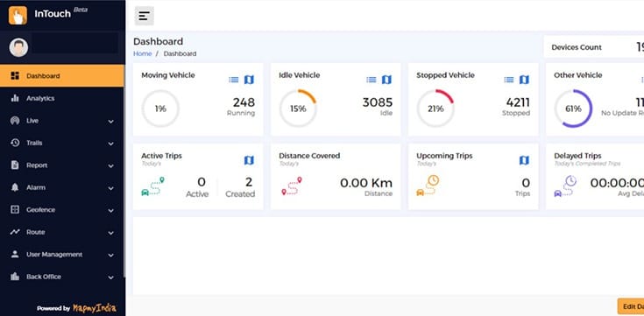This screenshot has height=316, width=644.
Task: Open the Analytics menu item
Action: coord(62,99)
